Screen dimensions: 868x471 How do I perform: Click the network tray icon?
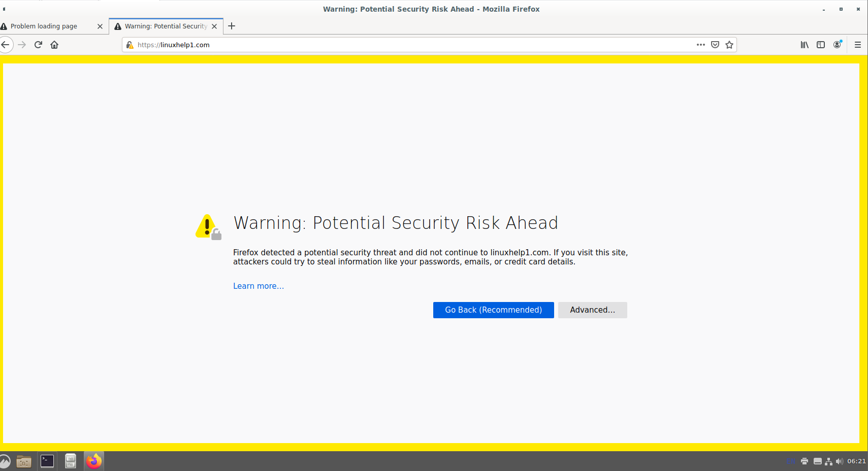tap(828, 461)
